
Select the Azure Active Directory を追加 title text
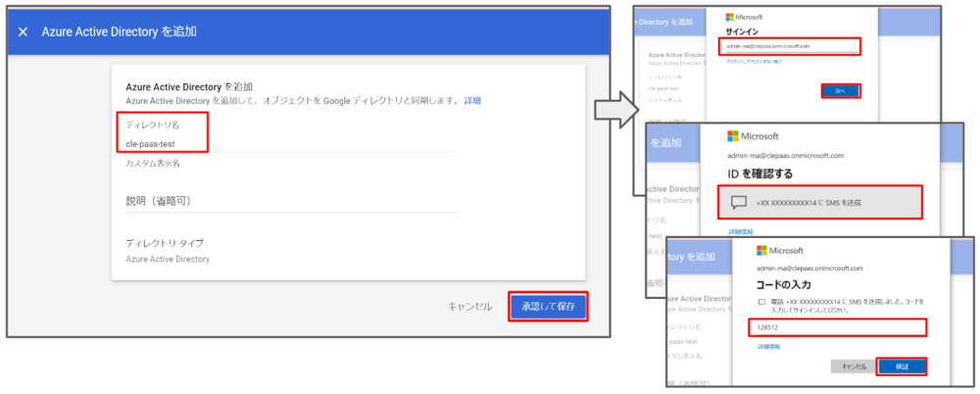(x=119, y=32)
